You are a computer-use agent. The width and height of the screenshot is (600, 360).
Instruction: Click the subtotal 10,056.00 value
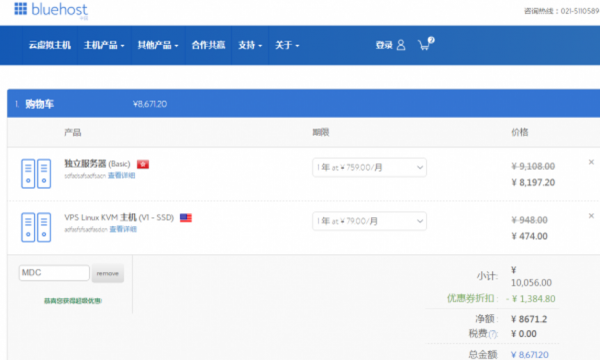(x=532, y=283)
